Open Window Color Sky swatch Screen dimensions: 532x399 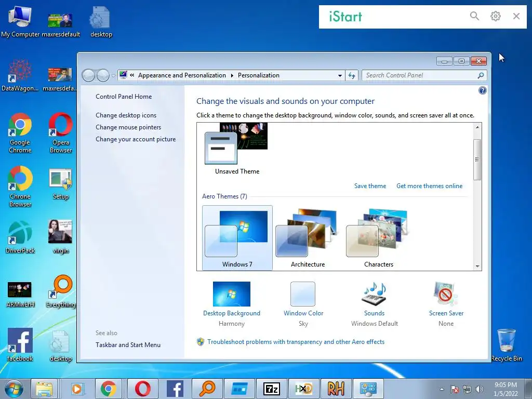(303, 303)
